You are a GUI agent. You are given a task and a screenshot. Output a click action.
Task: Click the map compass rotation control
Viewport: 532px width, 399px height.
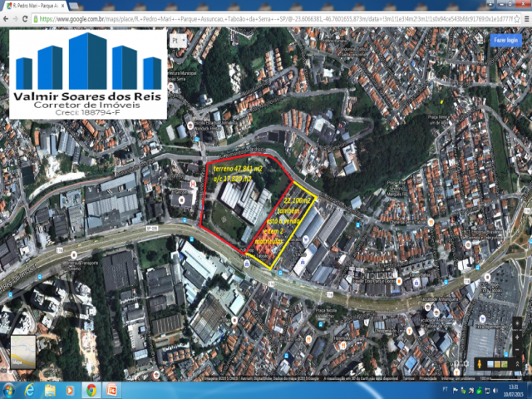pos(517,323)
